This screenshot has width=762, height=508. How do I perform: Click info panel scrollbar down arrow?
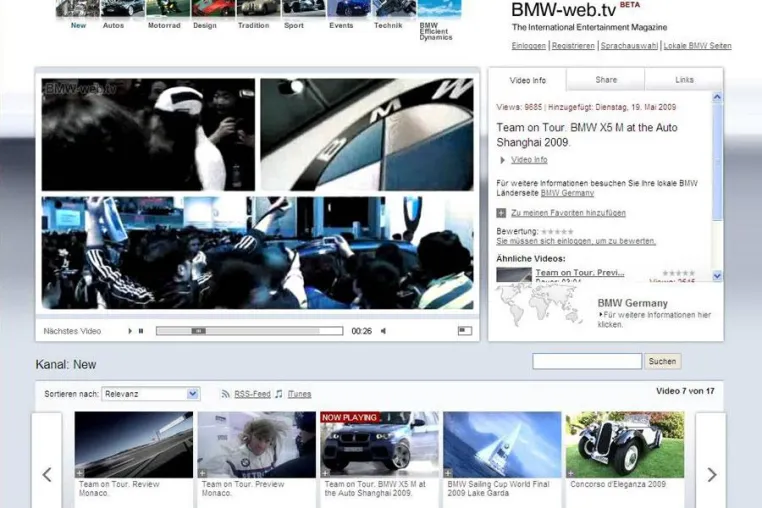point(717,276)
